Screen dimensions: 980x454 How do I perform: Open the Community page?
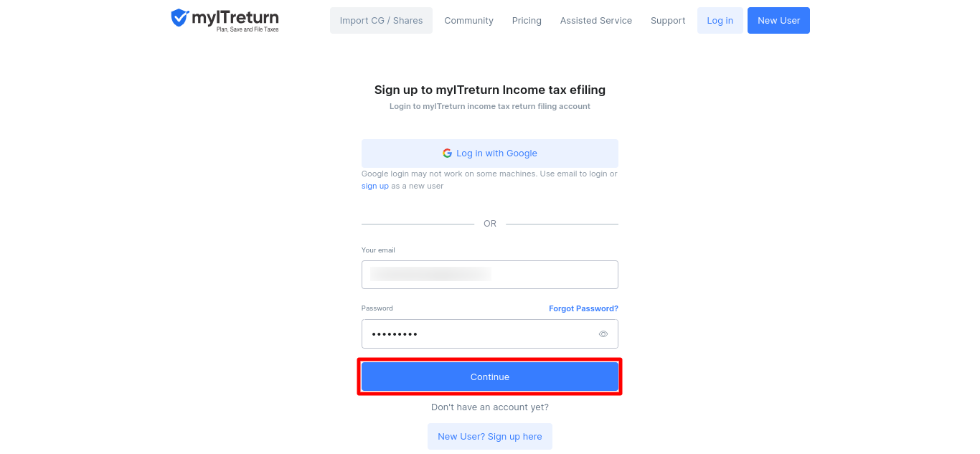click(468, 20)
